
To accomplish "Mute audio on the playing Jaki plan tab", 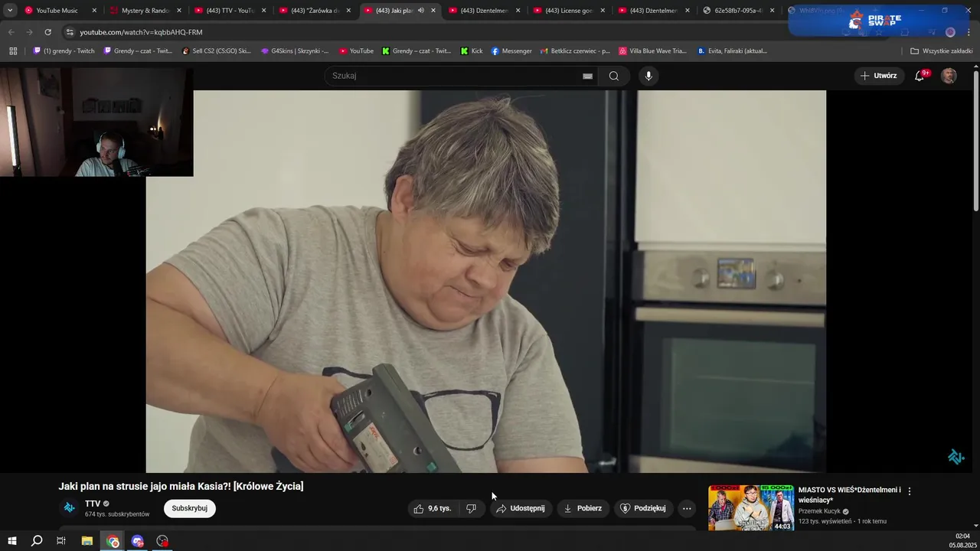I will [x=420, y=11].
